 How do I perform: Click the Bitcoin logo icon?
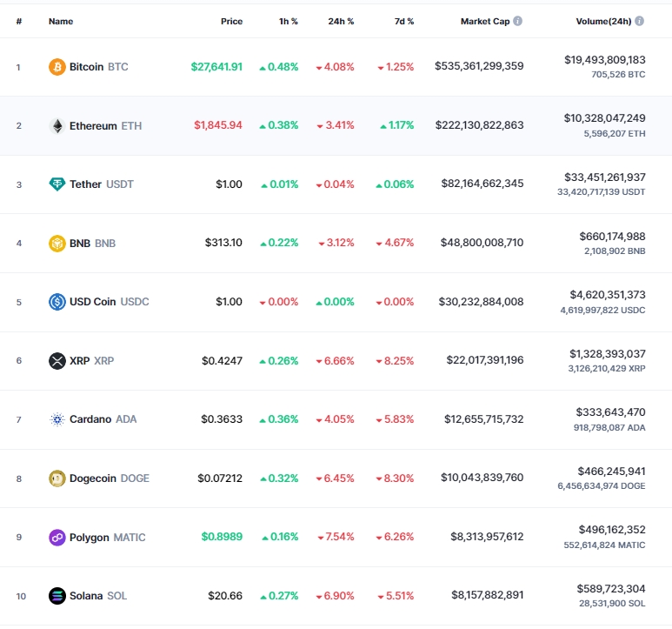(x=57, y=67)
